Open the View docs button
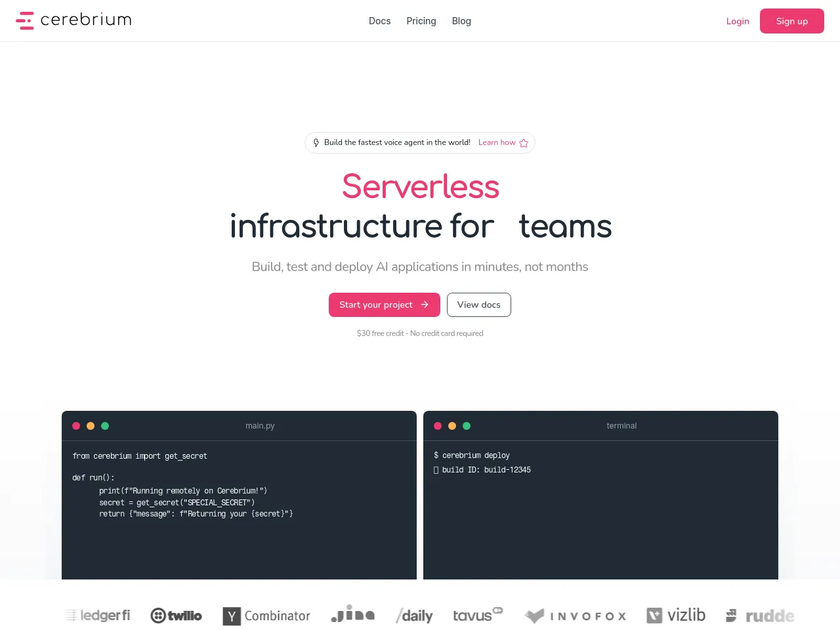The image size is (840, 630). 478,304
